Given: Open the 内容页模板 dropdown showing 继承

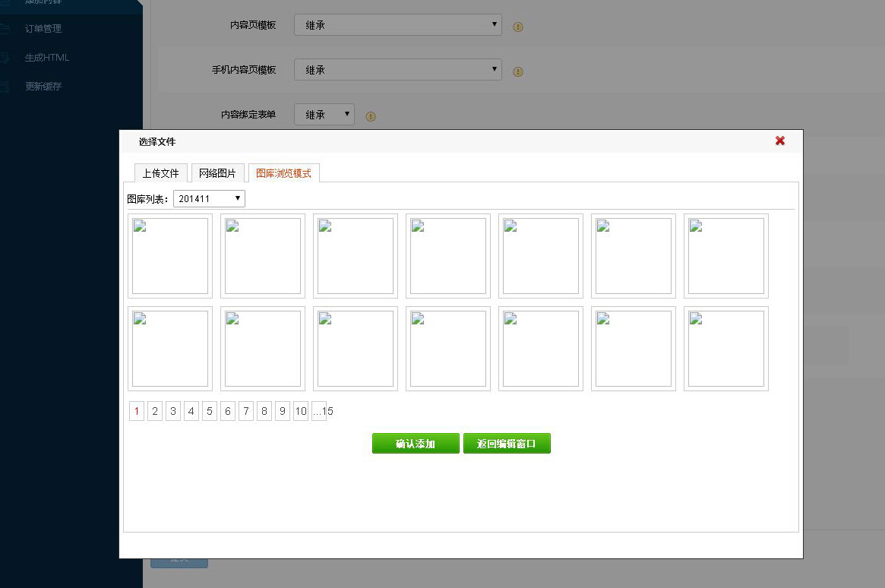Looking at the screenshot, I should click(x=397, y=24).
